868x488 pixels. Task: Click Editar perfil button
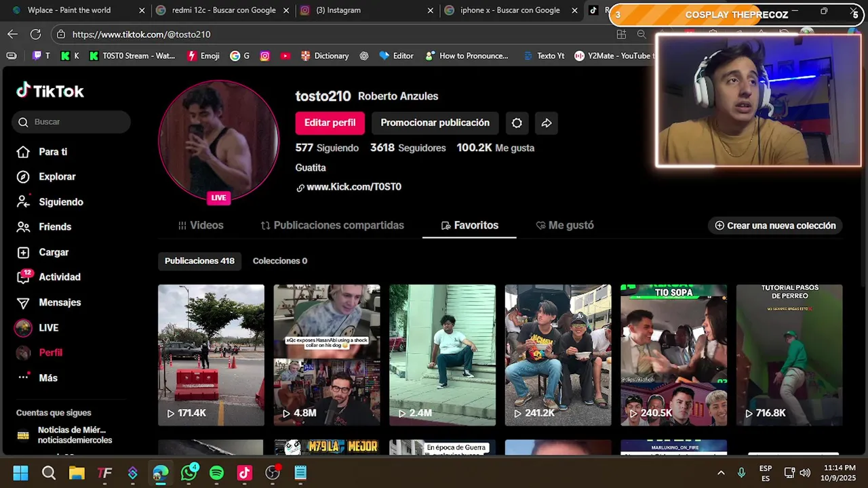(x=330, y=123)
